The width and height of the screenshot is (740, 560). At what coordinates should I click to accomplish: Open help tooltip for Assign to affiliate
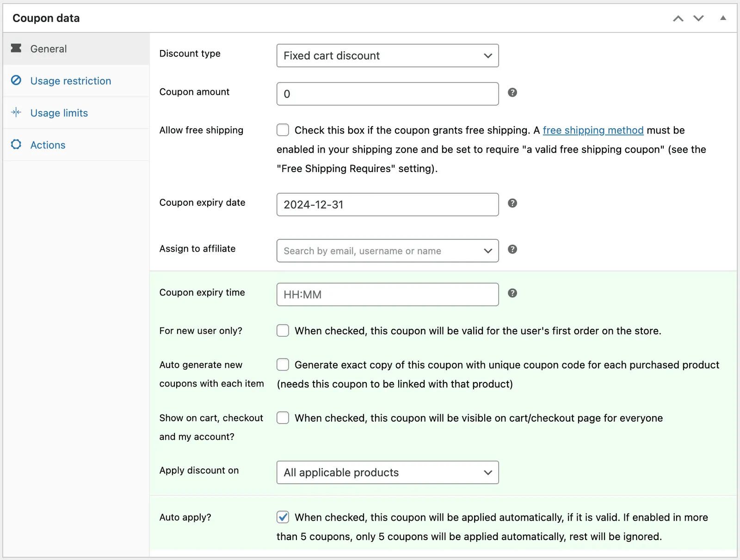coord(512,249)
